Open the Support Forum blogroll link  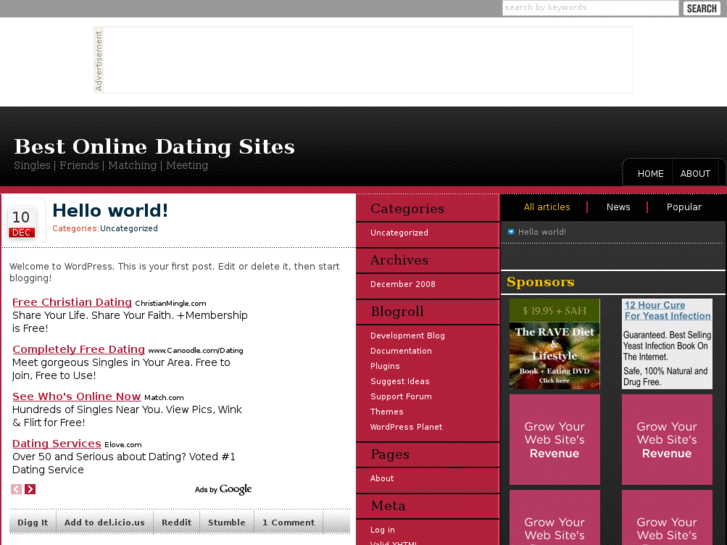[x=401, y=397]
